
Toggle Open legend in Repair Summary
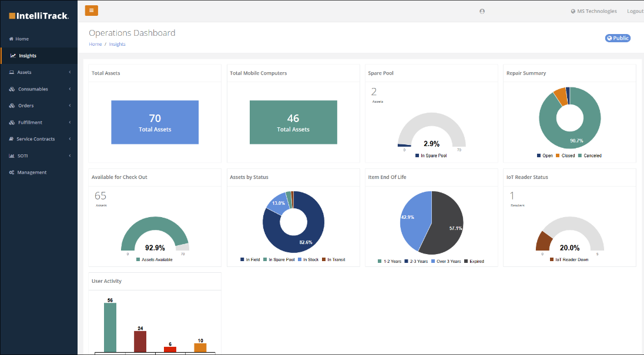(545, 155)
